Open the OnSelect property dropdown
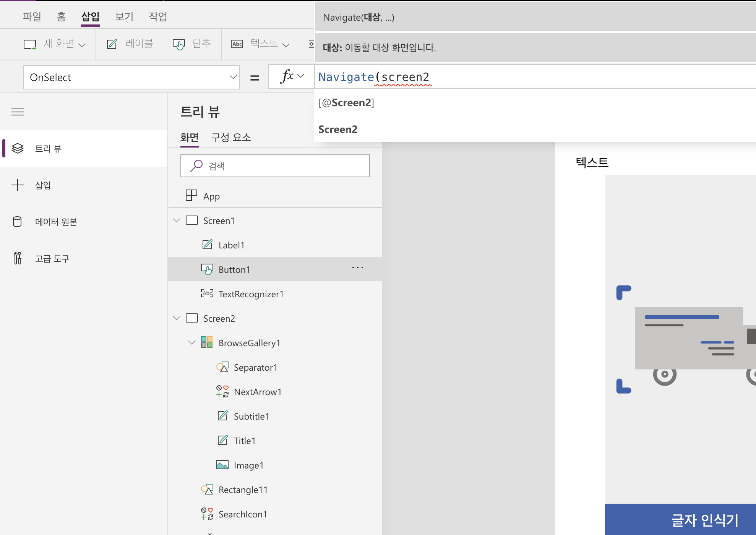 tap(232, 77)
